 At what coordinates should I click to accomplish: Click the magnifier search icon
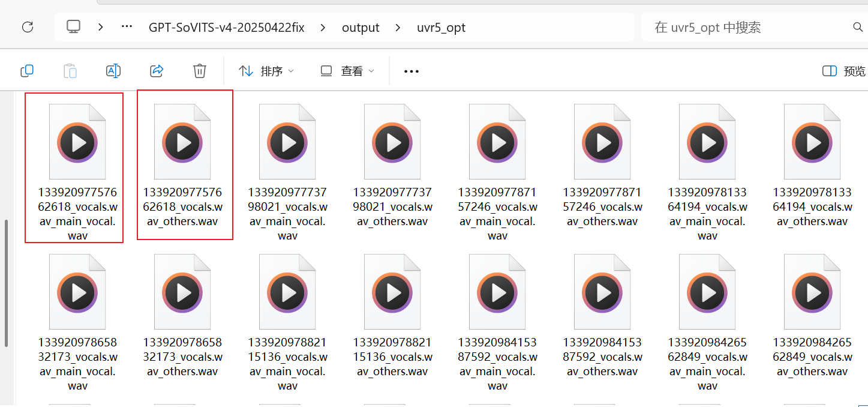pyautogui.click(x=858, y=28)
